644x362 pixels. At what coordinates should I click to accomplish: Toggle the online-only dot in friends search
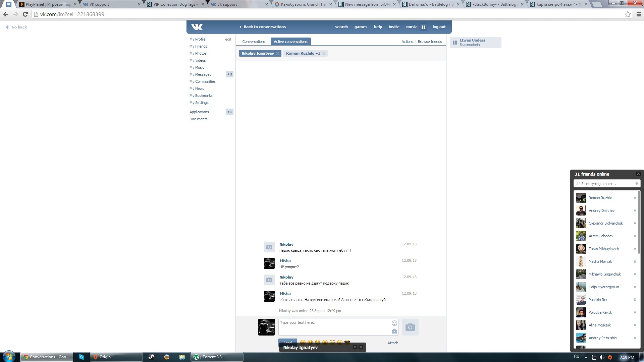[637, 184]
